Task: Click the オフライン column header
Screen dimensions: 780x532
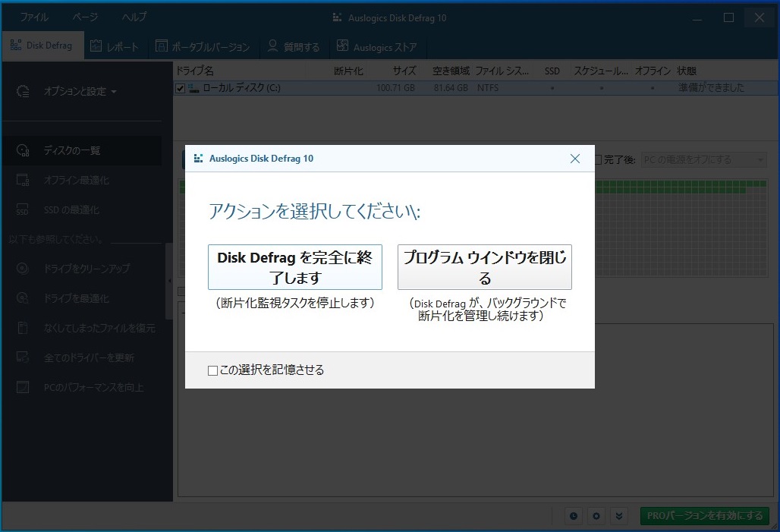Action: [x=653, y=71]
